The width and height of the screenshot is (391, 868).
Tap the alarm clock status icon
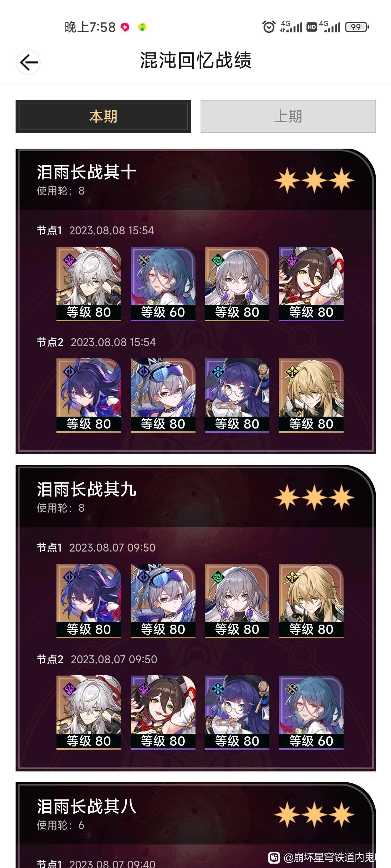[x=269, y=27]
